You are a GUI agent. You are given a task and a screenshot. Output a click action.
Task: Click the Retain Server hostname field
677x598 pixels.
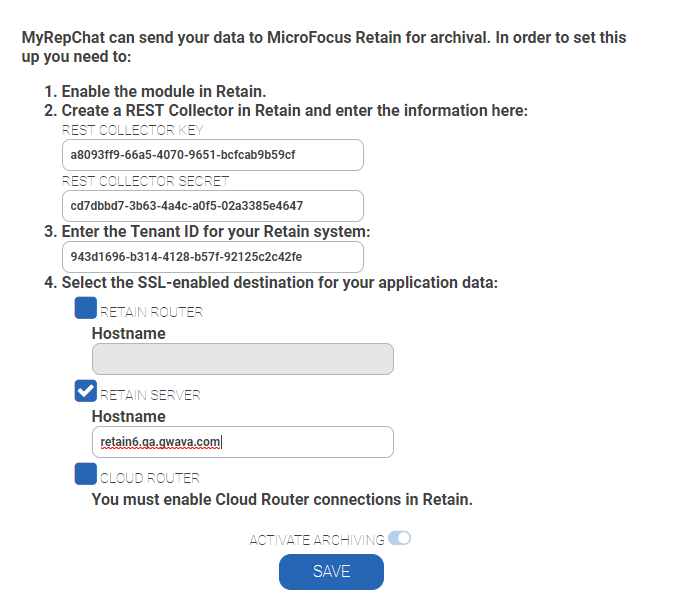[242, 442]
